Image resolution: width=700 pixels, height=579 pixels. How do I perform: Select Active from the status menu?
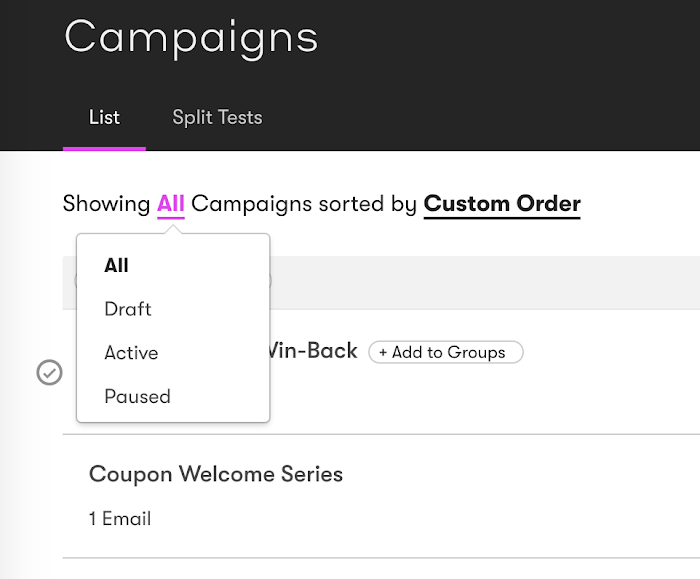(131, 353)
